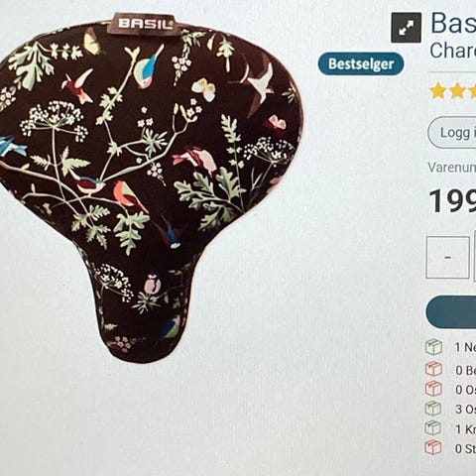Click the 1 Ne stock status text
Screen dimensions: 476x476
click(x=465, y=347)
